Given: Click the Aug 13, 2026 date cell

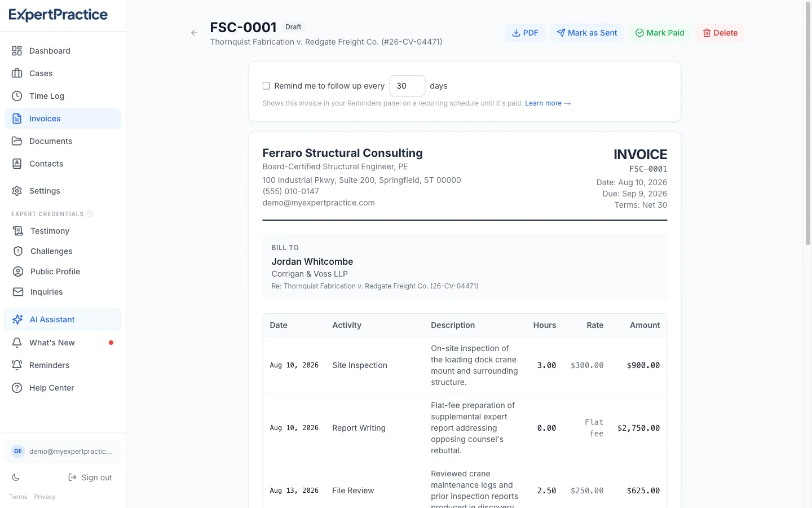Looking at the screenshot, I should pos(294,491).
